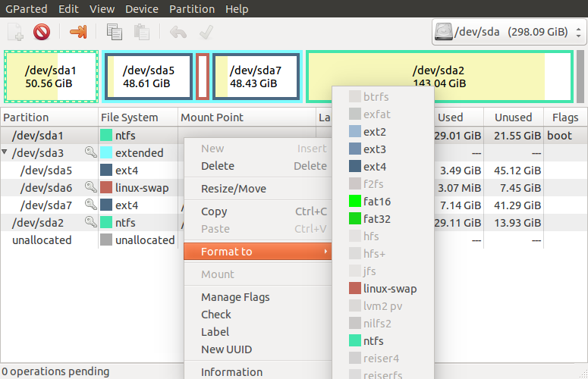Select fat16 in the Format to submenu
This screenshot has height=379, width=588.
383,201
